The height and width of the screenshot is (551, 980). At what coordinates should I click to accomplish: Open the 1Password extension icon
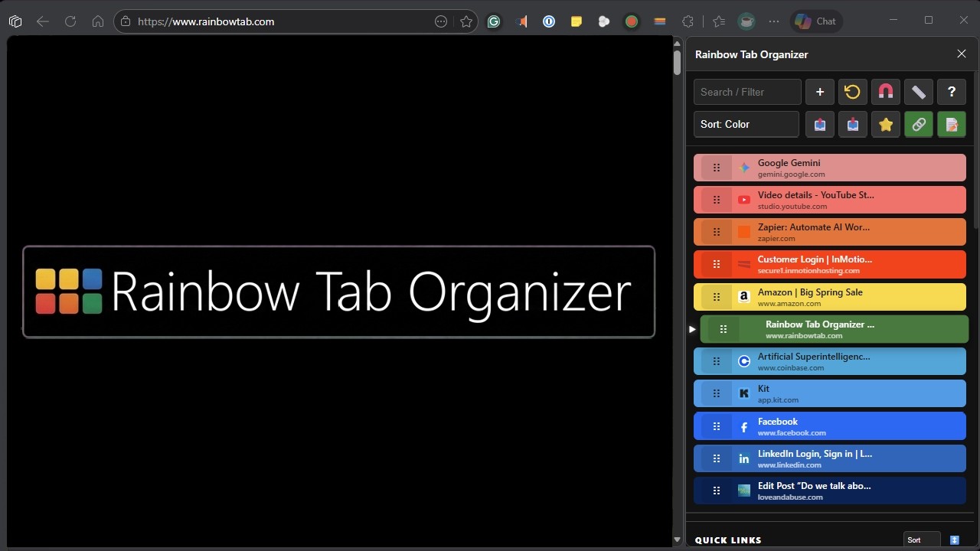[x=549, y=21]
